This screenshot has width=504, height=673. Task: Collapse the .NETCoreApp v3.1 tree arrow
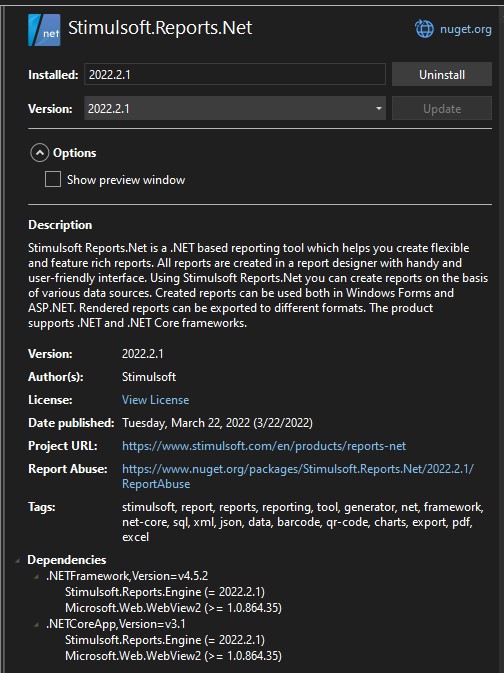coord(36,624)
